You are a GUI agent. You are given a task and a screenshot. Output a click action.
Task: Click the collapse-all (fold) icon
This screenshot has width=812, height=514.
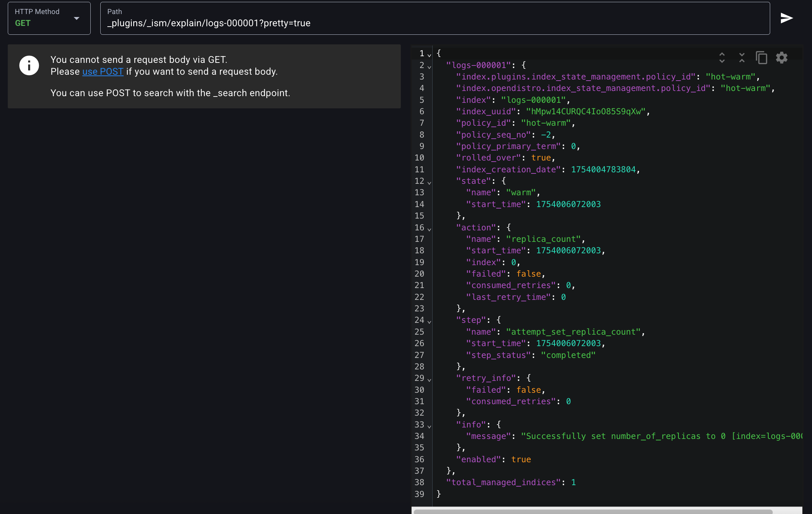(x=742, y=57)
